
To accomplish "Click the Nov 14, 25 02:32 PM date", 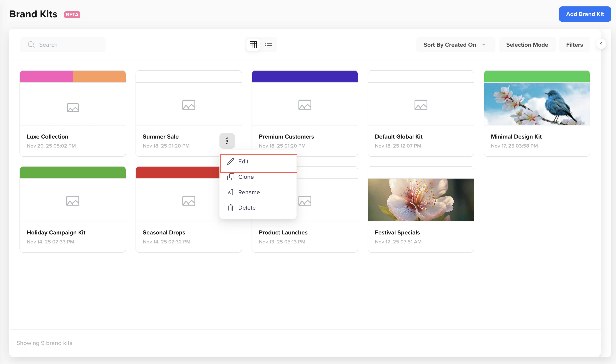I will 166,242.
